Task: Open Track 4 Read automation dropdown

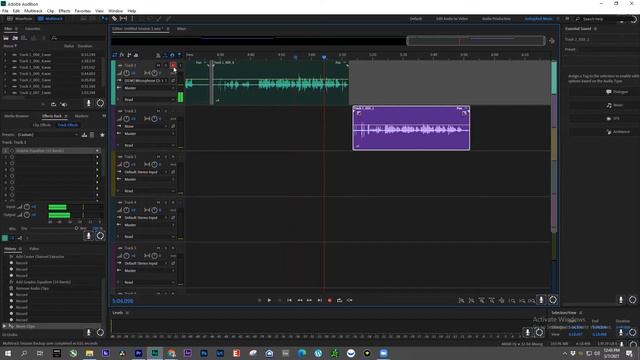Action: pyautogui.click(x=149, y=237)
